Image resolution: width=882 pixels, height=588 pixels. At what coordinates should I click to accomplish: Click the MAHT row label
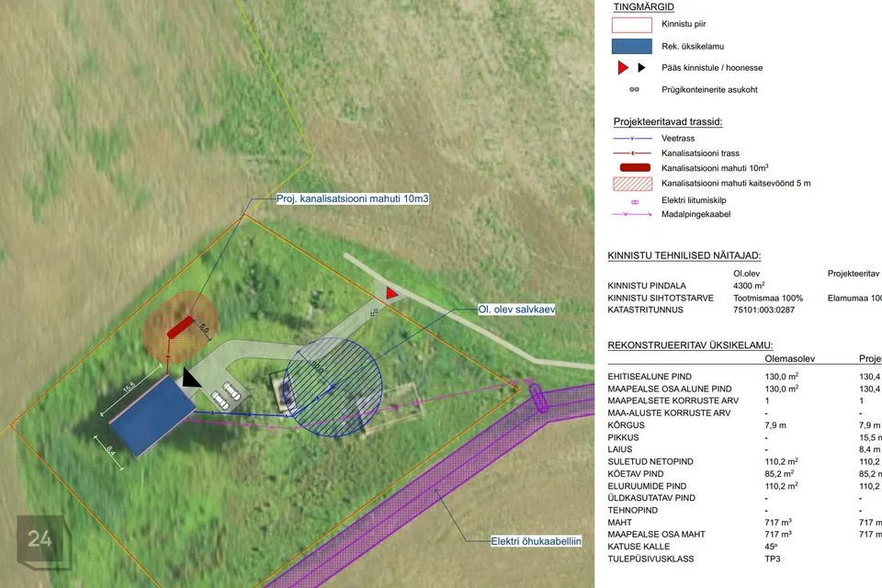coord(620,522)
